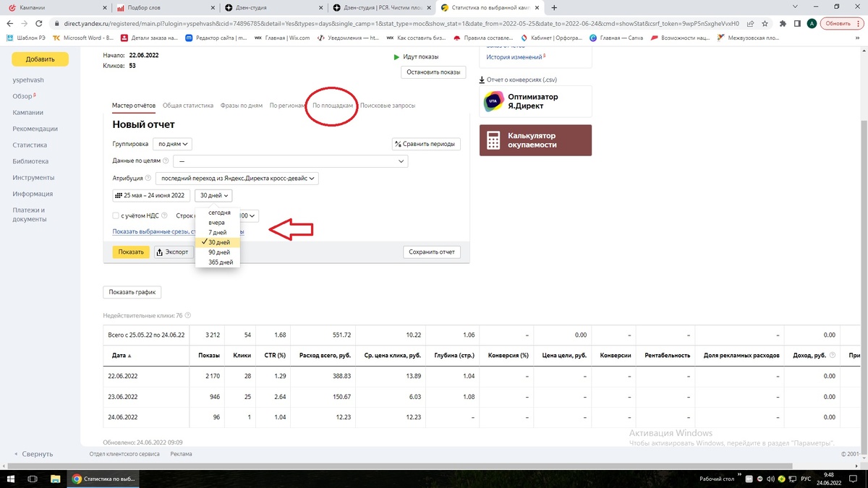Click the Экспорт button
Viewport: 868px width, 488px height.
[x=172, y=252]
